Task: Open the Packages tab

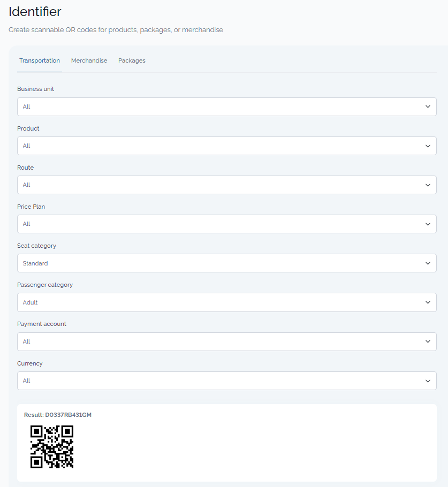Action: (132, 60)
